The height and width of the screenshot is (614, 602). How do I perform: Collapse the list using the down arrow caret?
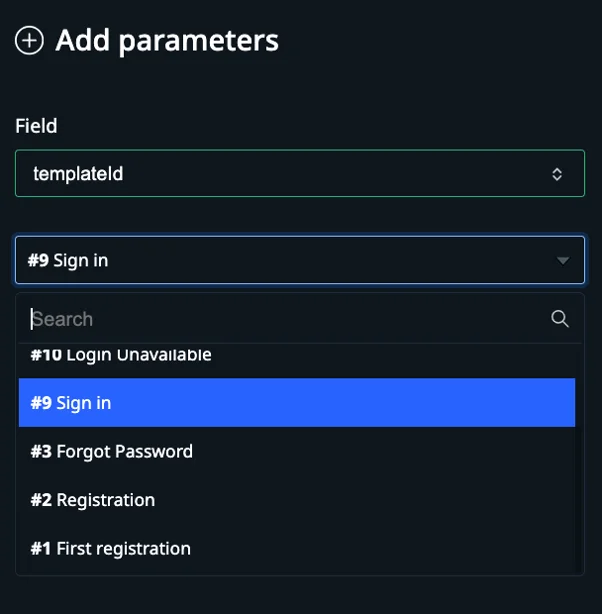point(563,261)
